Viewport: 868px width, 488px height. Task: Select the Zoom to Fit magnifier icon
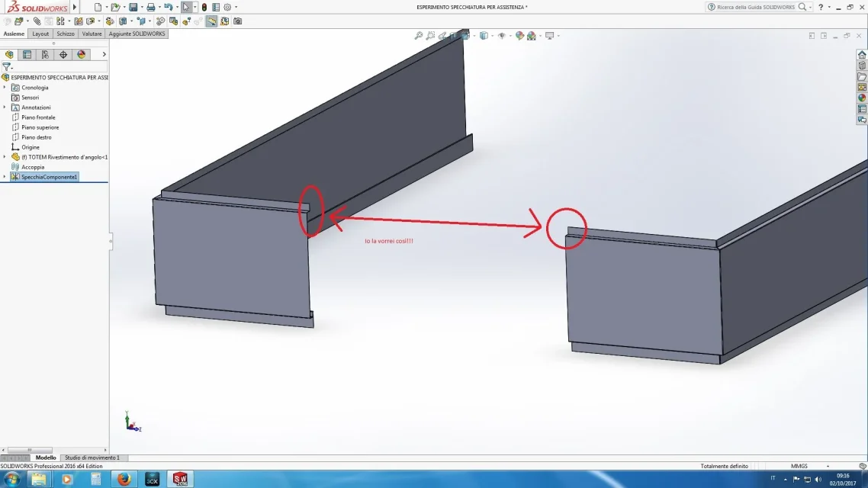click(x=419, y=35)
